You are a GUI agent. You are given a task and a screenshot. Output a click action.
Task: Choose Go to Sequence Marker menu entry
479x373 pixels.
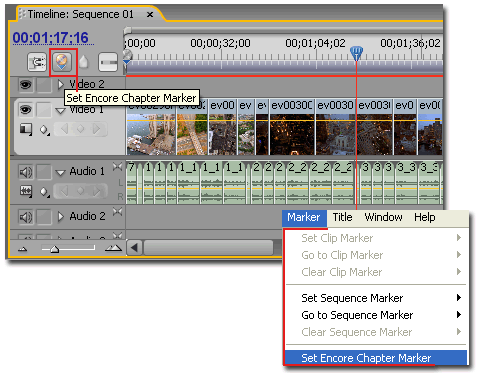(376, 315)
